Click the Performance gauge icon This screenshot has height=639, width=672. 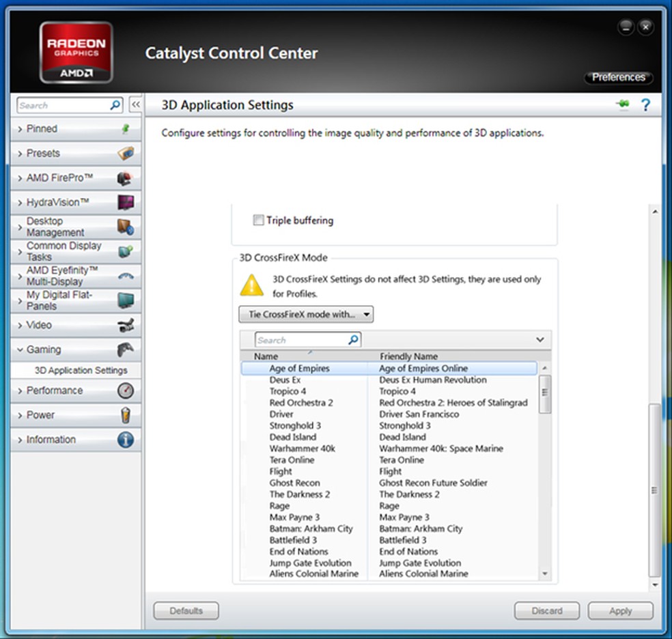point(124,390)
